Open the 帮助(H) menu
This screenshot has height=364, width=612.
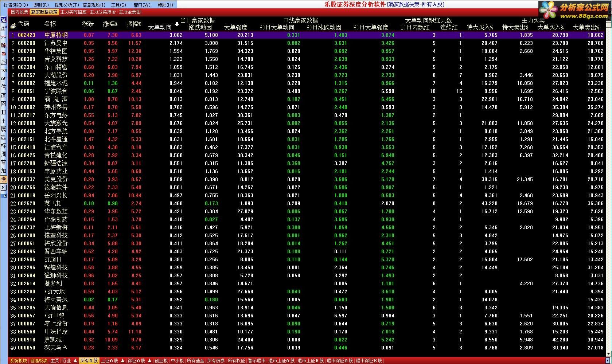point(165,5)
